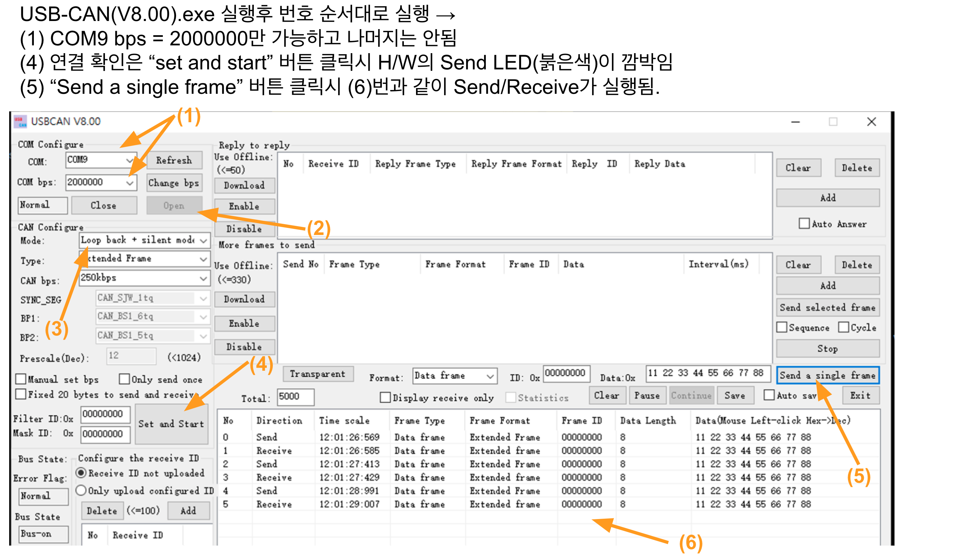Click the Filter ID input field
Image resolution: width=958 pixels, height=560 pixels.
pyautogui.click(x=105, y=414)
